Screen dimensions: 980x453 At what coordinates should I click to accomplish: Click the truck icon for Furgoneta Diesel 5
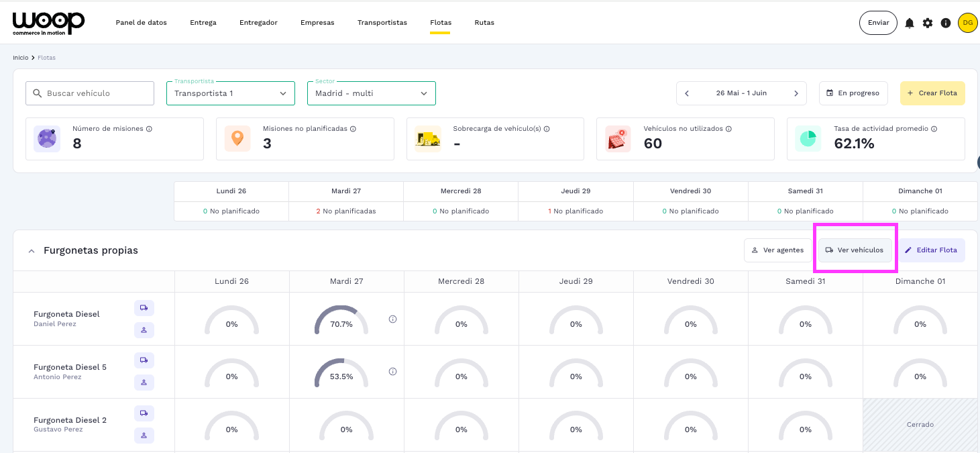[144, 360]
